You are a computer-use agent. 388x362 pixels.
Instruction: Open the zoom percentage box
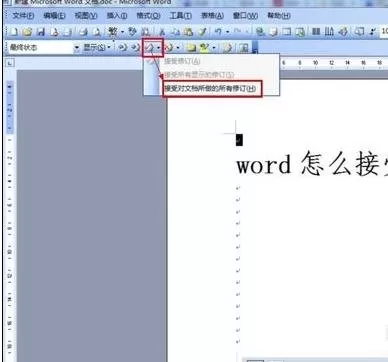(384, 32)
